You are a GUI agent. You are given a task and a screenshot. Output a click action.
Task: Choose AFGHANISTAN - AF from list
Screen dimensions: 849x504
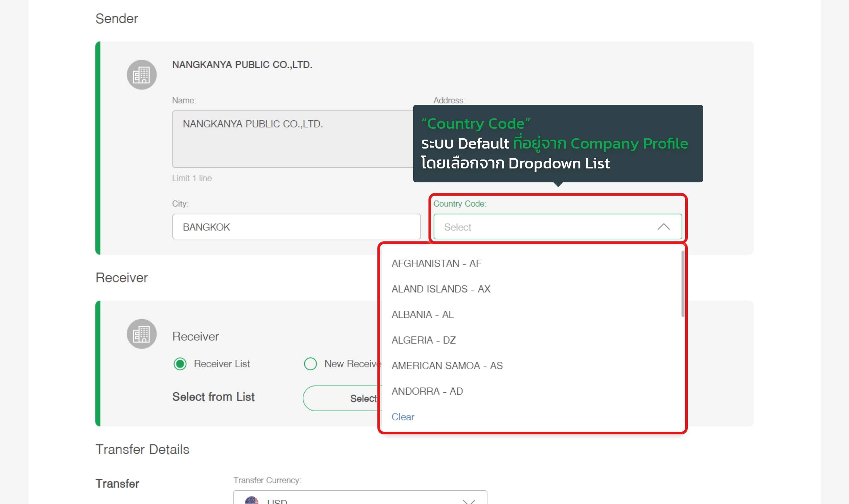437,264
